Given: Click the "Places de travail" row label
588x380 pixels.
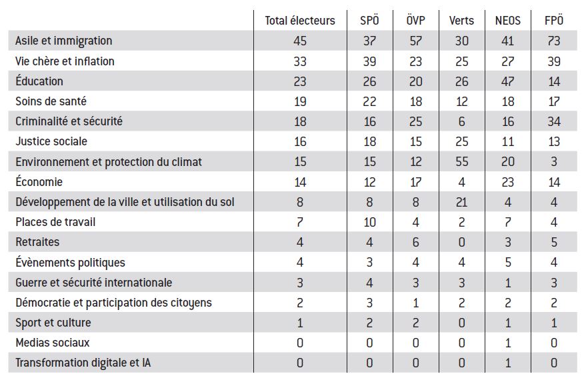Looking at the screenshot, I should (55, 222).
